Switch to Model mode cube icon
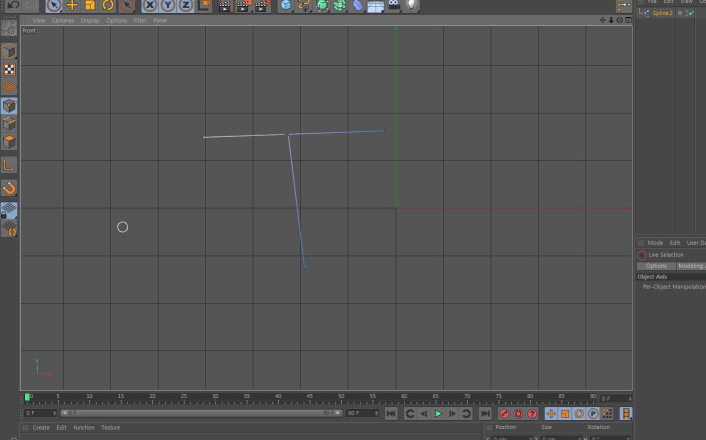Image resolution: width=706 pixels, height=440 pixels. [x=9, y=51]
